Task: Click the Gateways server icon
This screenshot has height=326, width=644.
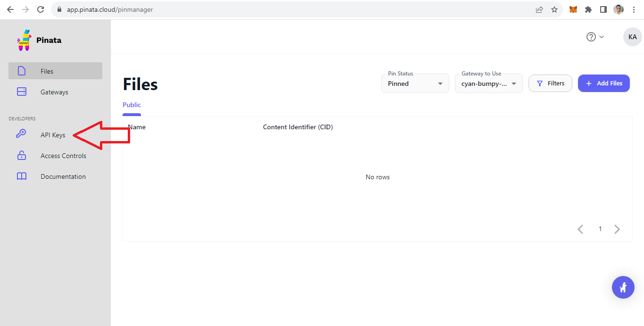Action: (x=22, y=92)
